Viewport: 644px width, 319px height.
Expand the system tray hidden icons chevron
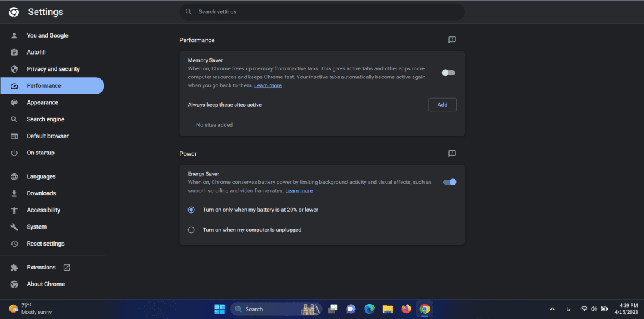(x=552, y=309)
